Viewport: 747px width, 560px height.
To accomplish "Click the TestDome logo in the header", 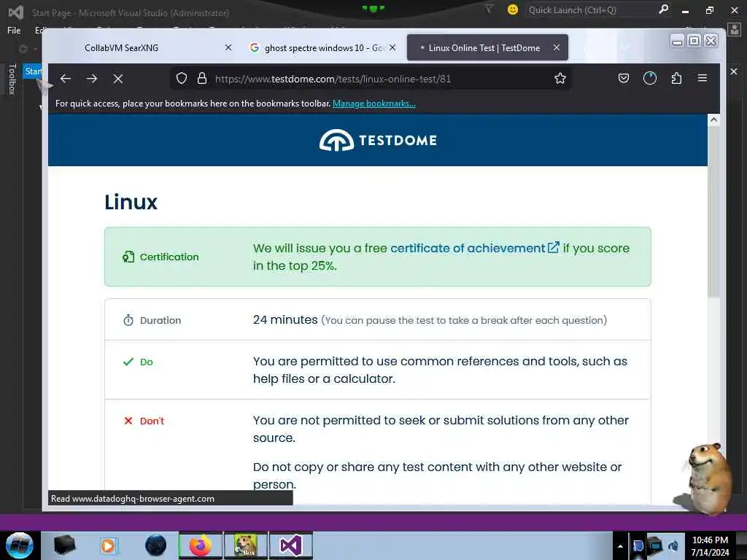I will 378,140.
